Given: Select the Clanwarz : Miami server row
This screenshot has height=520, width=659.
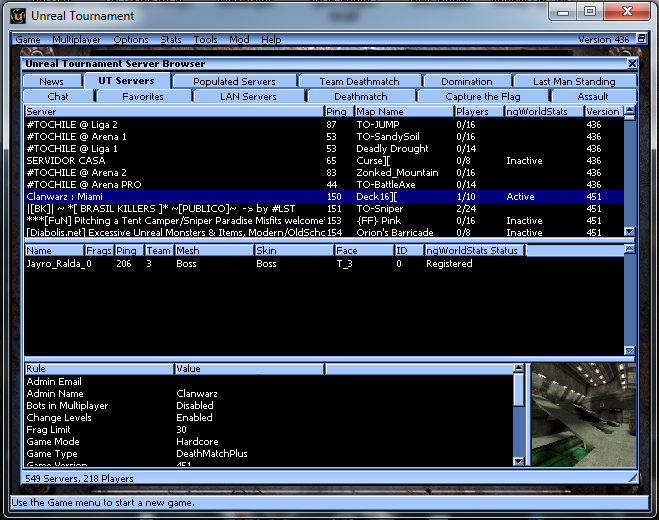Looking at the screenshot, I should click(x=324, y=196).
